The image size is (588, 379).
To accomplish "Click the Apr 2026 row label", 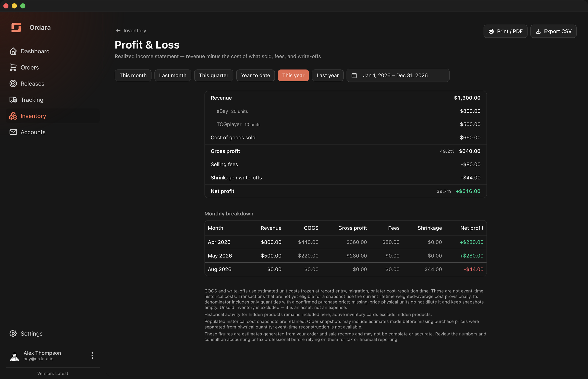I will click(x=219, y=242).
